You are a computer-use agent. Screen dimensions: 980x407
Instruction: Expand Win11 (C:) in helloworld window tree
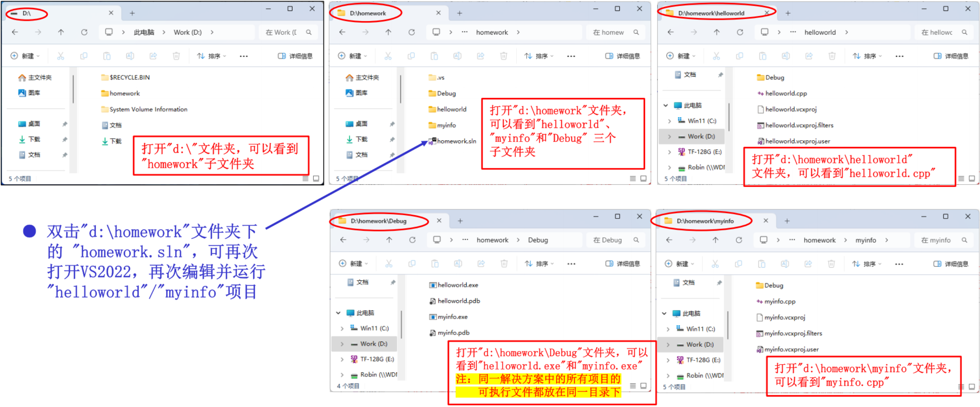[670, 121]
